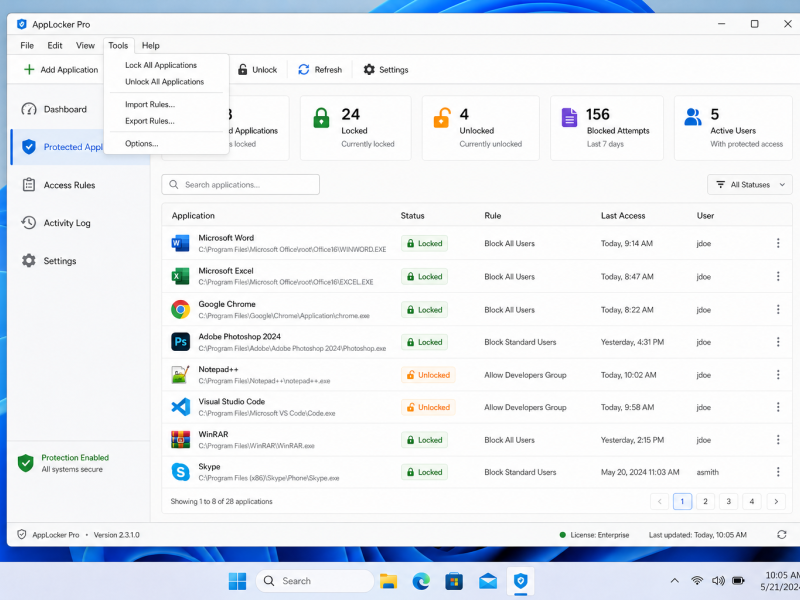Click the toolbar Settings button
The image size is (800, 600).
pyautogui.click(x=386, y=69)
